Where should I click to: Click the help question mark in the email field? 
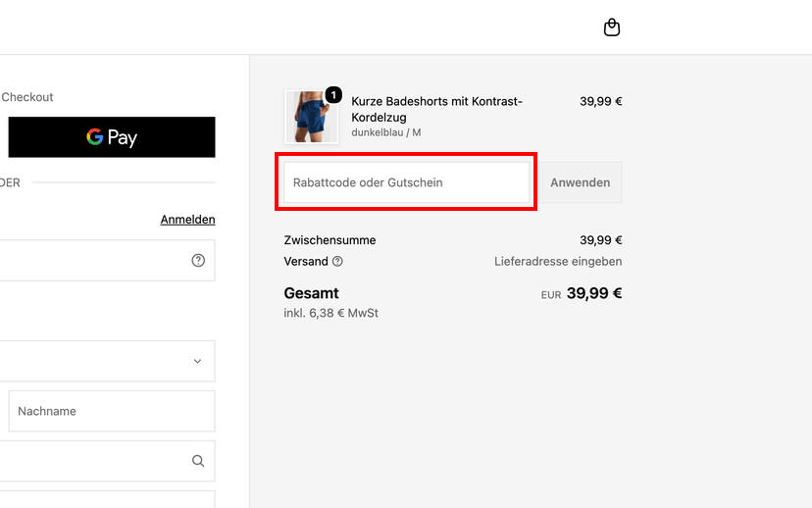coord(198,261)
